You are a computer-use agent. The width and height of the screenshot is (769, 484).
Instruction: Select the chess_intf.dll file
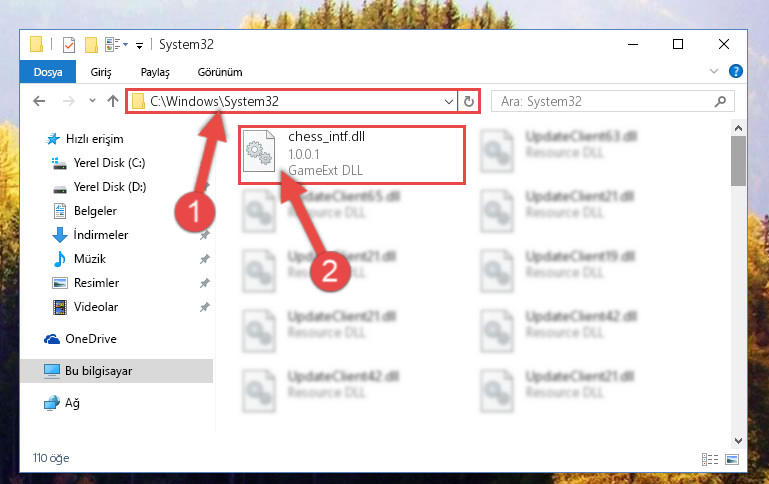(352, 155)
